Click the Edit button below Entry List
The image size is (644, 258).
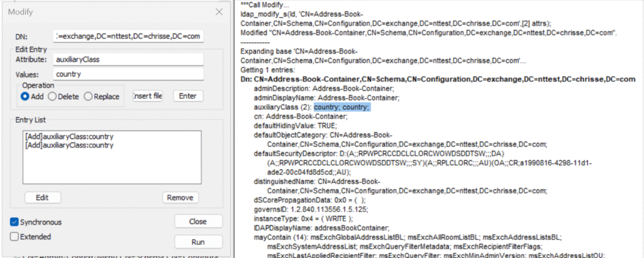42,197
